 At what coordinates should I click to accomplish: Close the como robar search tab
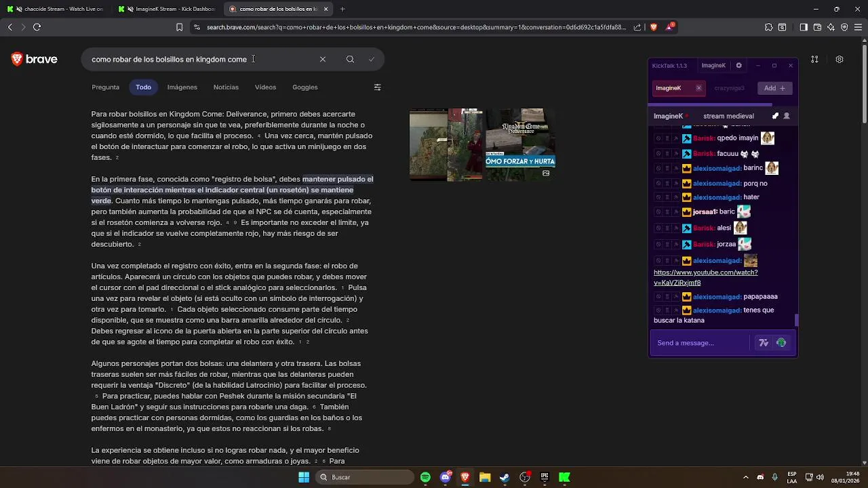(325, 9)
